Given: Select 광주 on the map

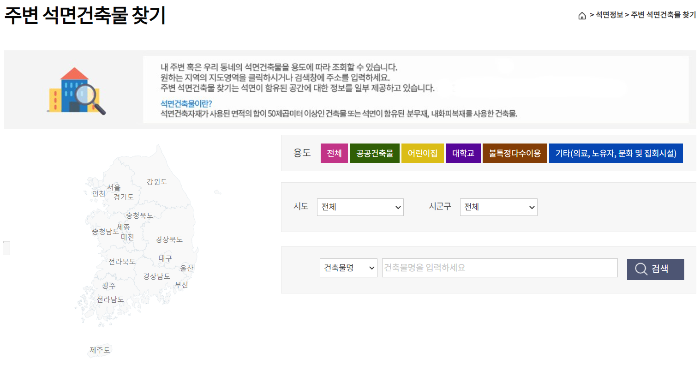Looking at the screenshot, I should pos(109,286).
